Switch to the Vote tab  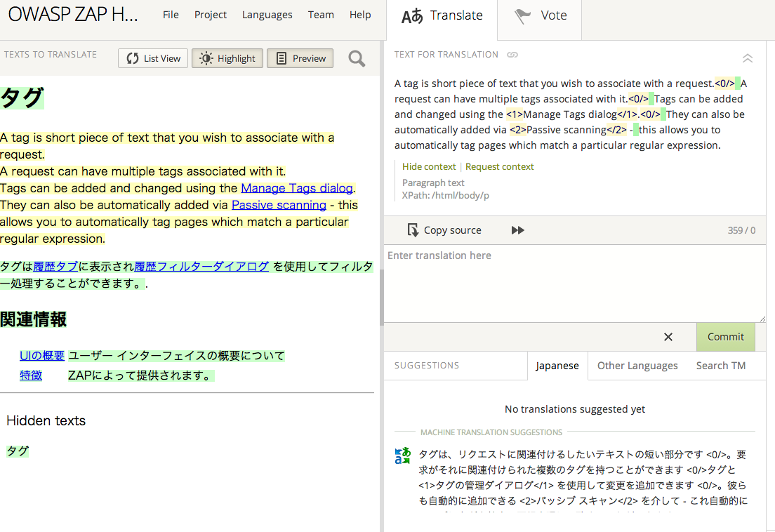pos(541,16)
